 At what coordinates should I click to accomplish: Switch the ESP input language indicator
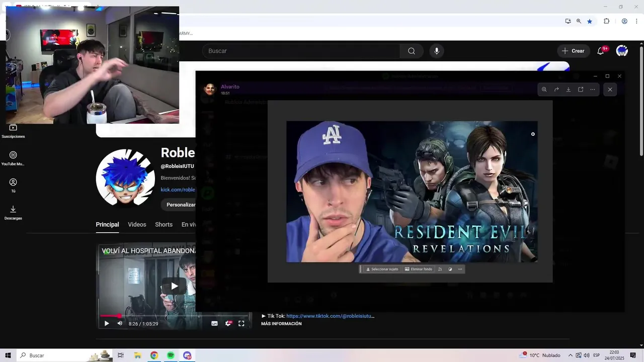click(596, 355)
